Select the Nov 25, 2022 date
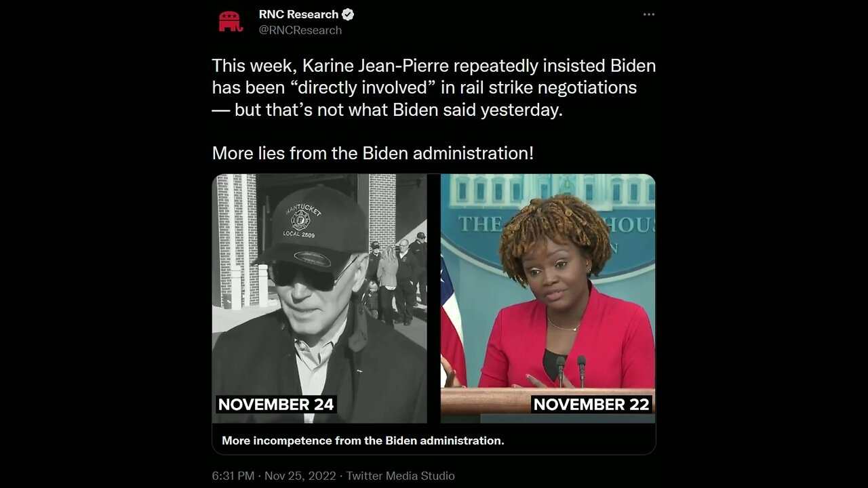This screenshot has height=488, width=868. click(300, 476)
